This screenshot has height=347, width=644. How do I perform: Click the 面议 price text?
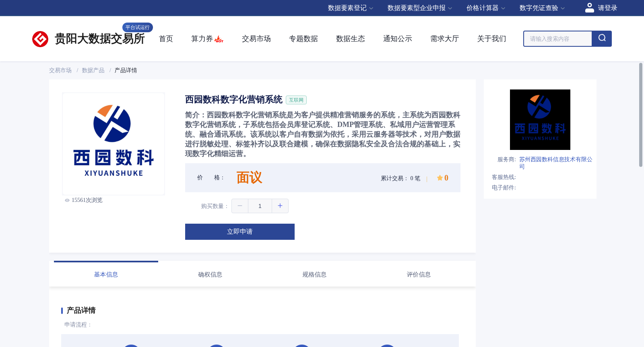[x=250, y=178]
